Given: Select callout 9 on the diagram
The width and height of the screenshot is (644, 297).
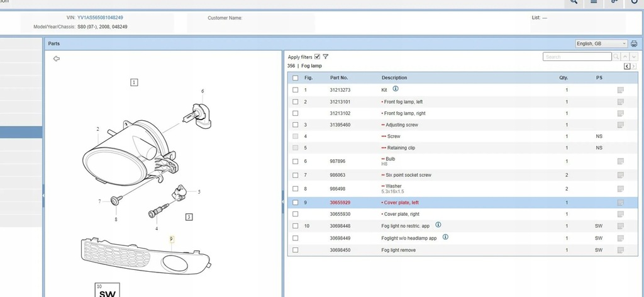Looking at the screenshot, I should point(172,239).
